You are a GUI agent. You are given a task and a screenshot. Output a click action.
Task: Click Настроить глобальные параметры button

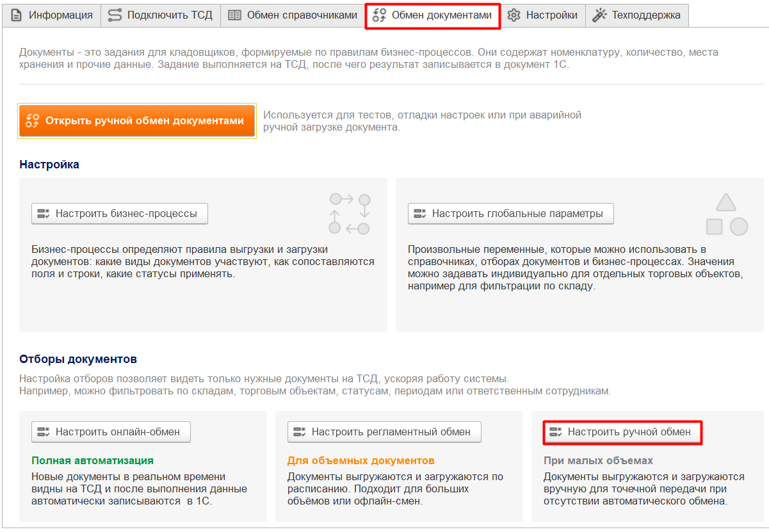(511, 214)
